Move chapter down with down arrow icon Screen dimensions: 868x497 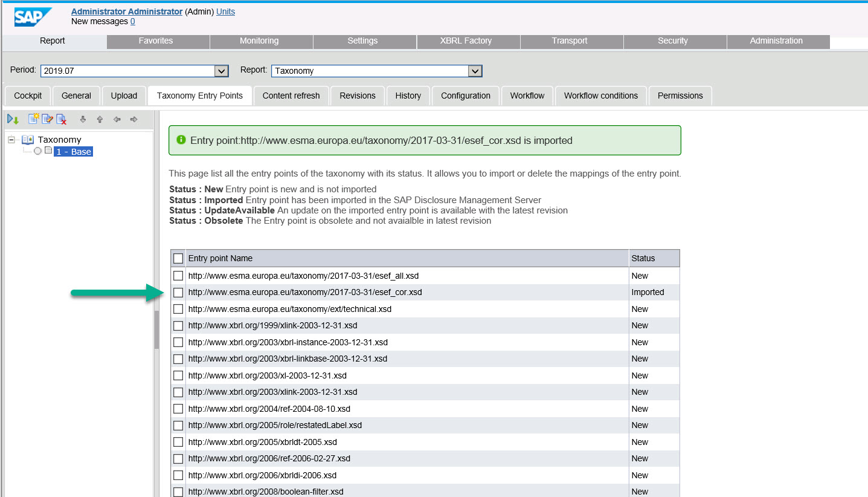(x=83, y=120)
